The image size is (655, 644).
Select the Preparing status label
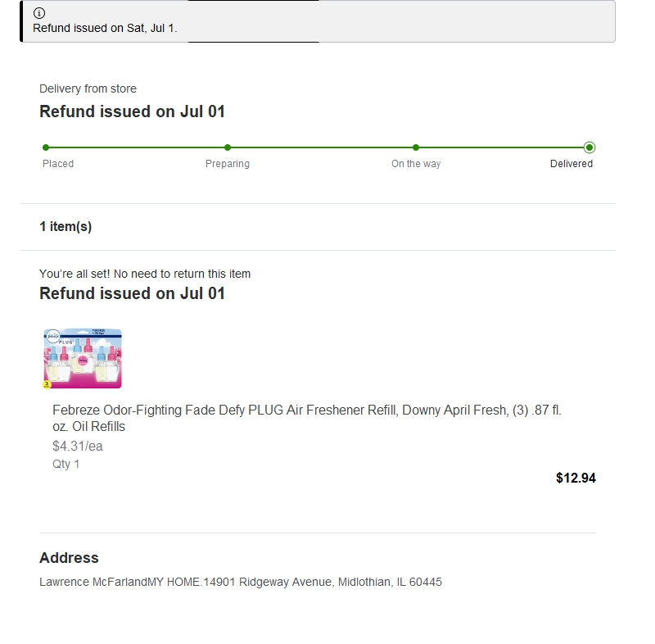coord(228,164)
